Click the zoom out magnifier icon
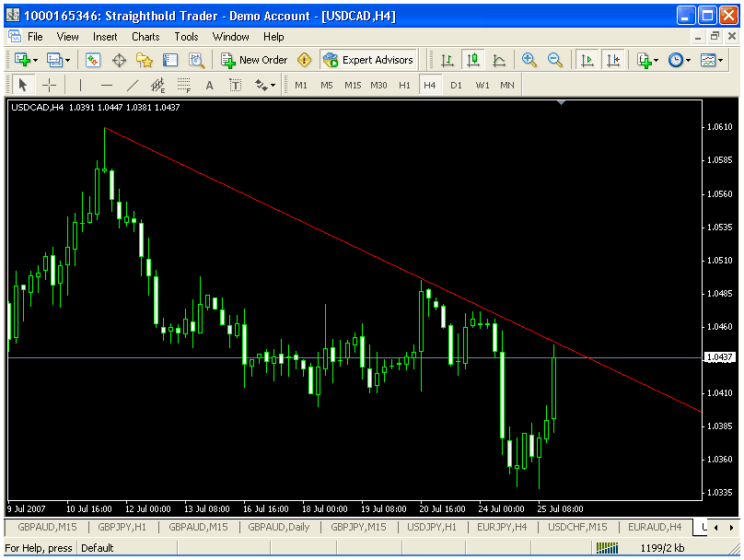Image resolution: width=744 pixels, height=560 pixels. 555,60
